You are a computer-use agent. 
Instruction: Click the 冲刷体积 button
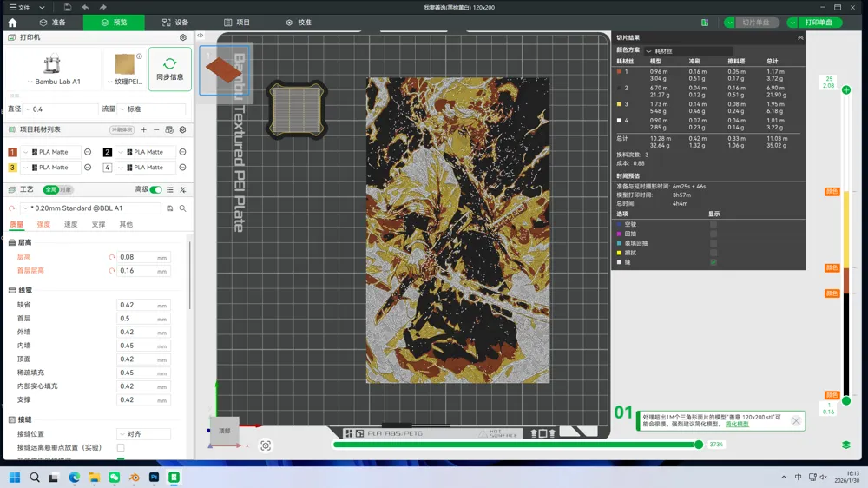pyautogui.click(x=122, y=129)
